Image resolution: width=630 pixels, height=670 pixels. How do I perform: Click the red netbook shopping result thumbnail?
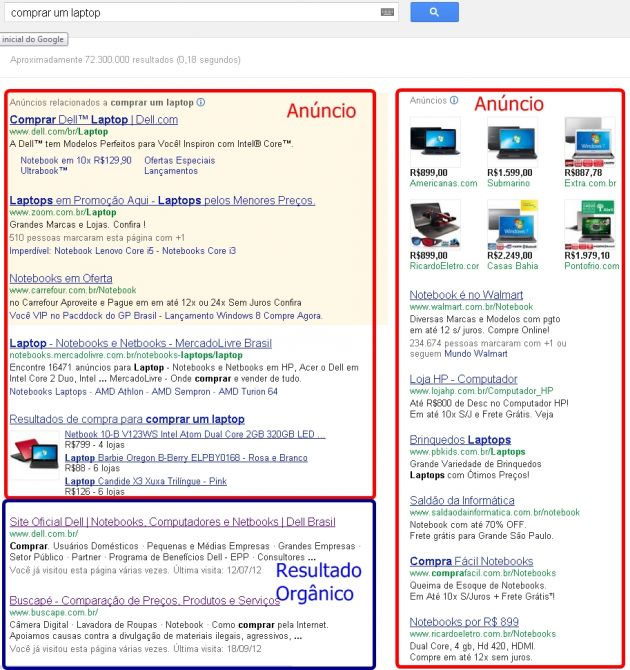[35, 454]
